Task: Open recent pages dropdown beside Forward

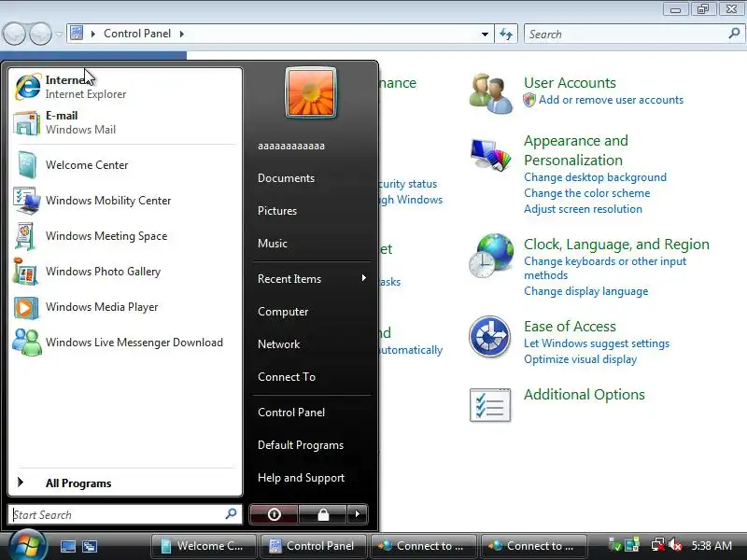Action: coord(59,34)
